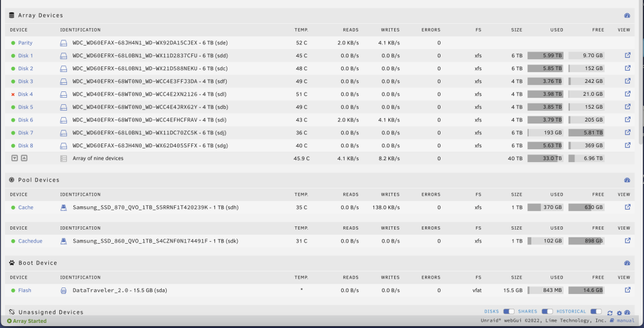Open the Disk 1 device link

point(26,56)
